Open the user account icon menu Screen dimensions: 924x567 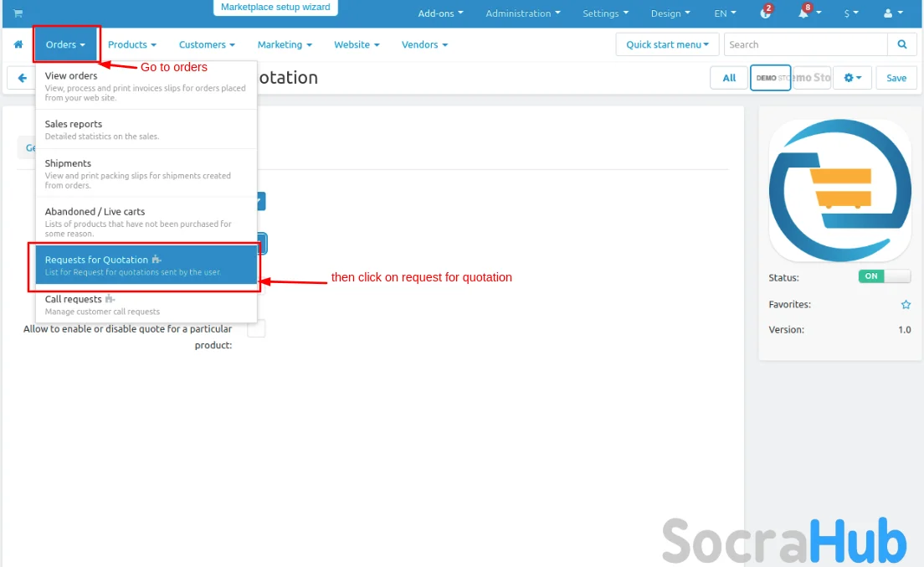(x=893, y=13)
